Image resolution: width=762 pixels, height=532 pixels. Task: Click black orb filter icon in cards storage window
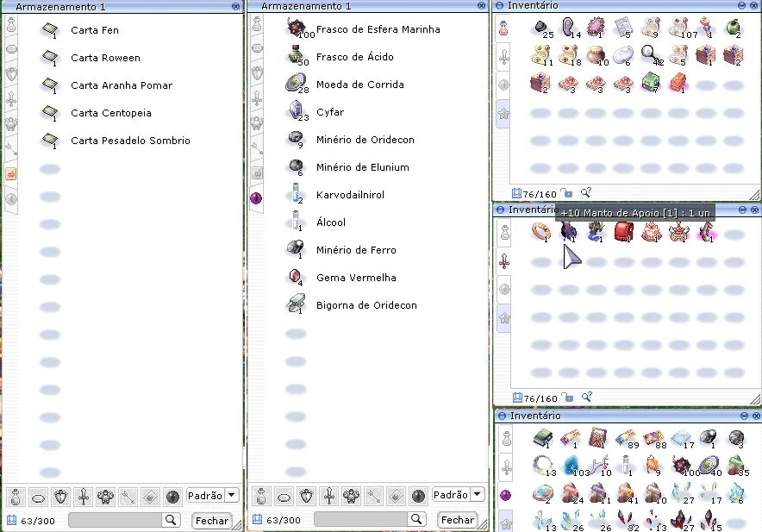click(x=172, y=497)
